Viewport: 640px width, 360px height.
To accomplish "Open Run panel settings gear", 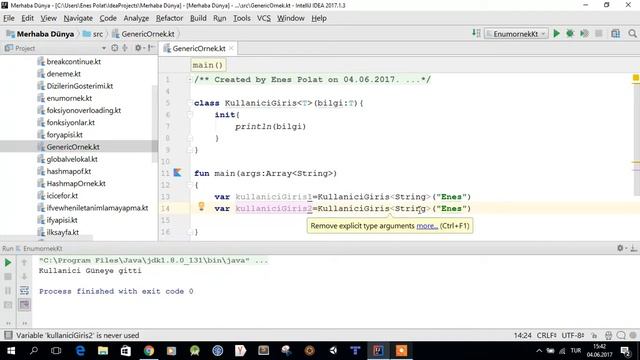I will (x=620, y=248).
